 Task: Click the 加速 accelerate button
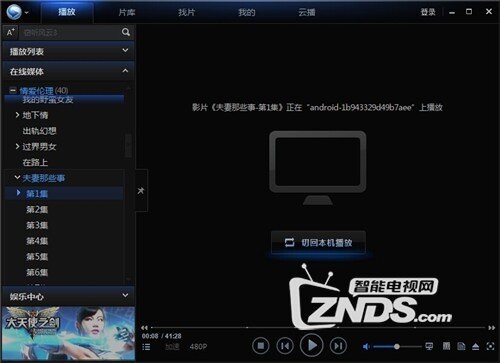coord(172,347)
